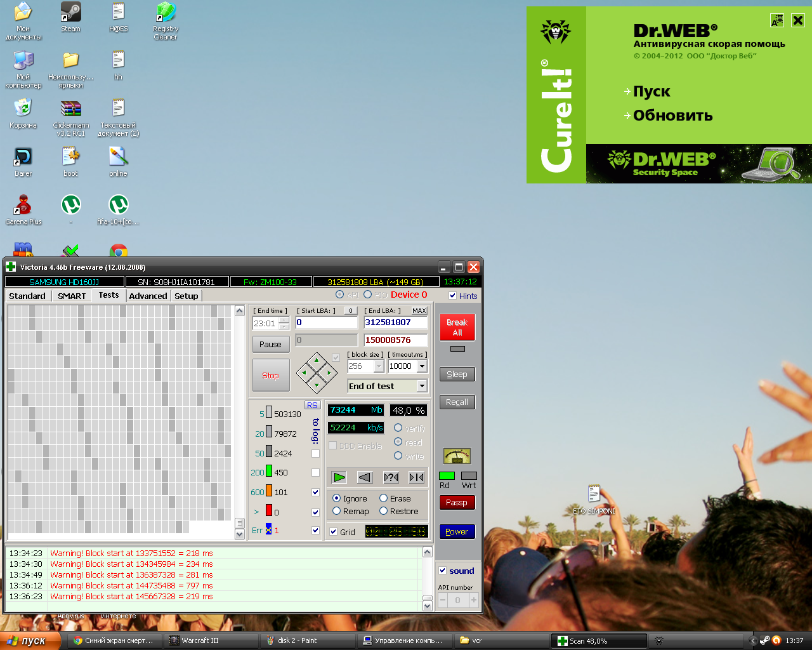
Task: Select the Remap radio option
Action: tap(337, 511)
